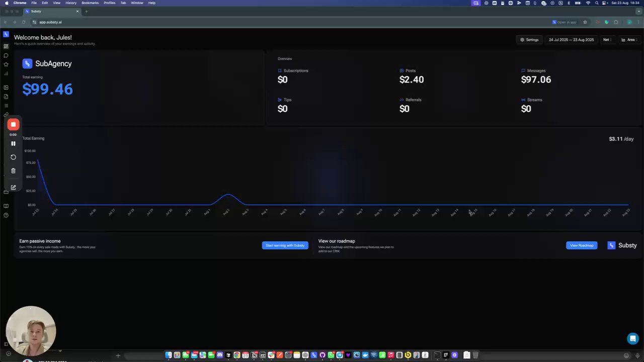Open the date range 24 Jul–23 Aug picker
Image resolution: width=644 pixels, height=362 pixels.
pos(571,40)
